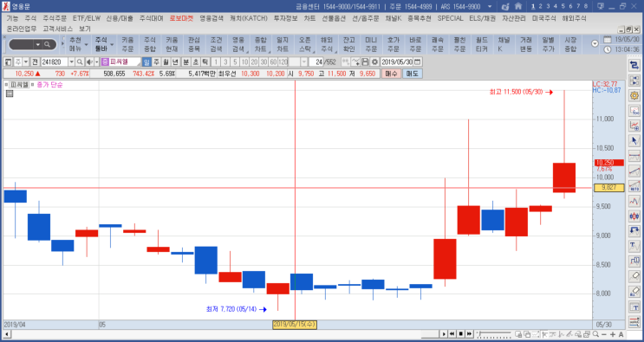Click the save floppy disk icon in chart toolbar
644x342 pixels.
365,62
